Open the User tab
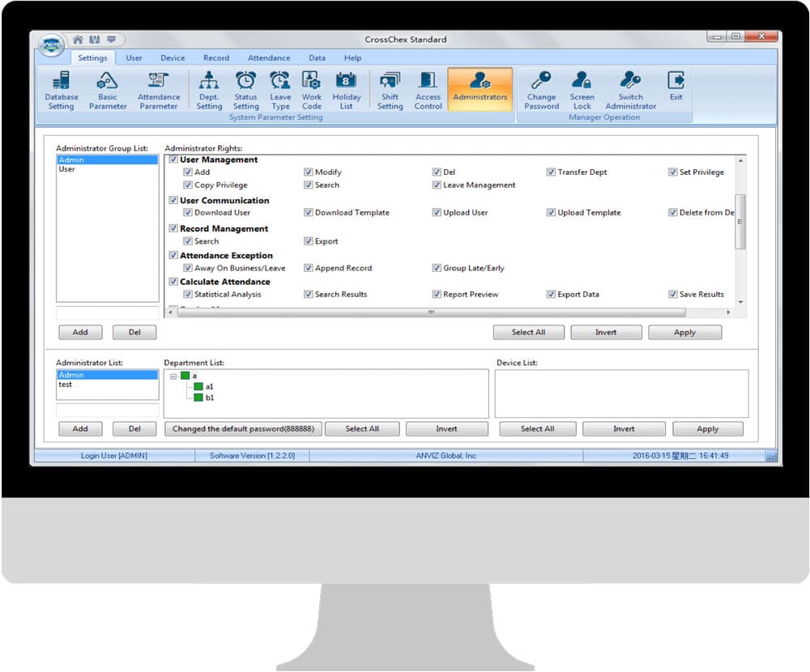The width and height of the screenshot is (810, 672). tap(134, 57)
